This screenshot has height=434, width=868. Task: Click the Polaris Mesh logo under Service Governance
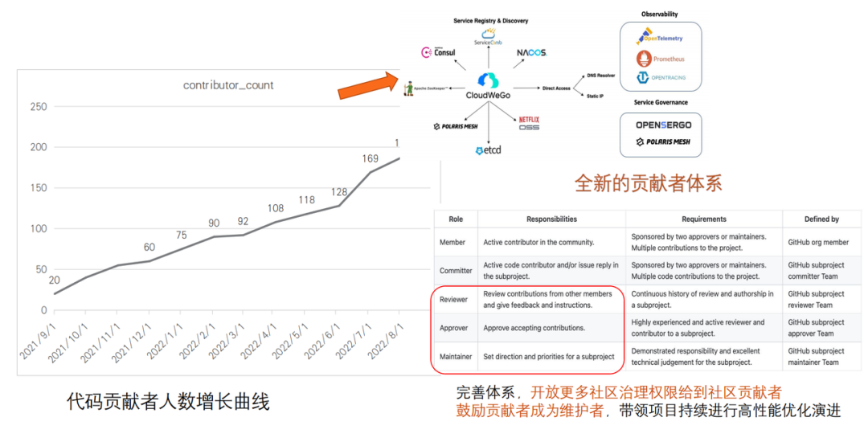pyautogui.click(x=663, y=142)
